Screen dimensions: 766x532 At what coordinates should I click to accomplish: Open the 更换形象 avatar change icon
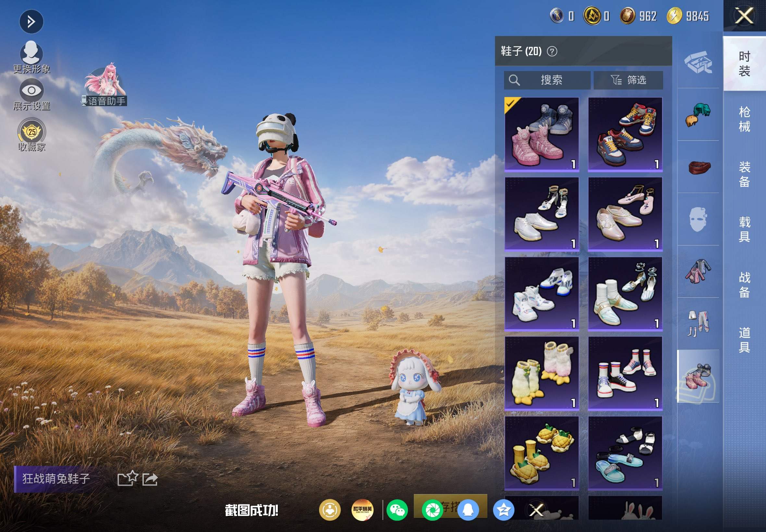tap(31, 57)
